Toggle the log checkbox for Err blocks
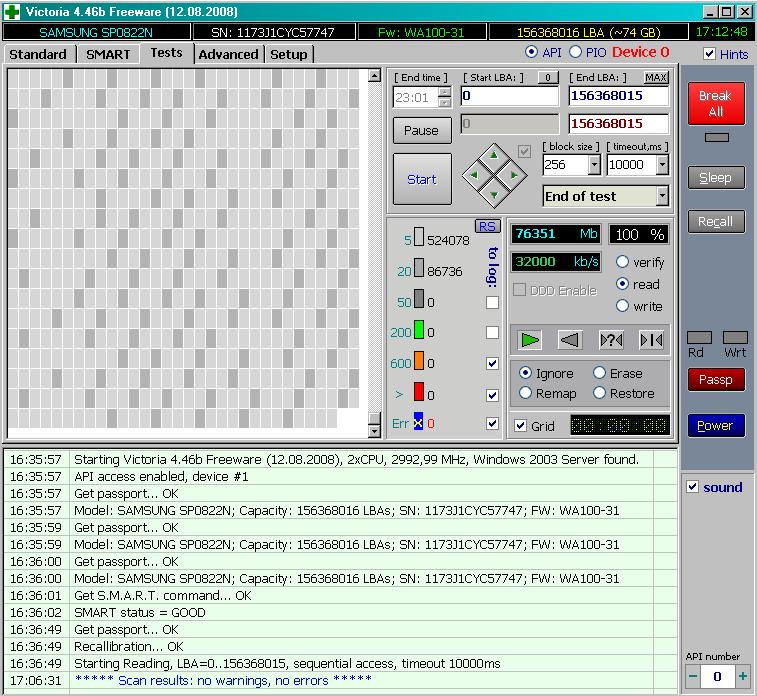 (x=492, y=423)
